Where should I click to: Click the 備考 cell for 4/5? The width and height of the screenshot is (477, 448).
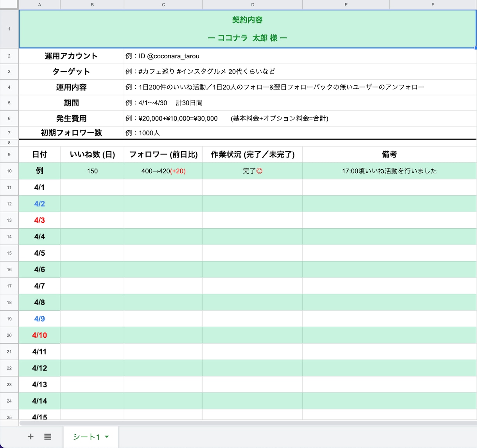tap(389, 253)
